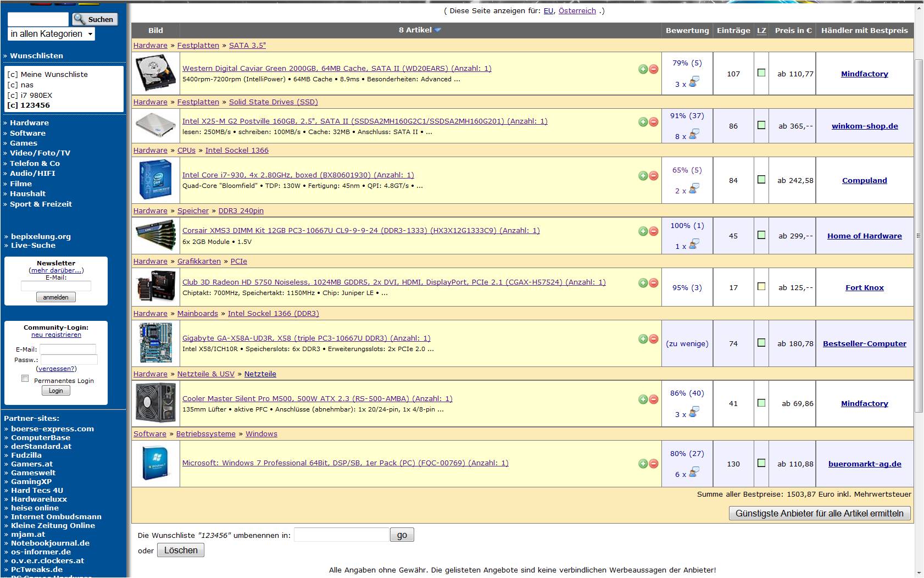Open the user reviews icon in Intel X25-M row
The image size is (924, 578).
pyautogui.click(x=694, y=134)
